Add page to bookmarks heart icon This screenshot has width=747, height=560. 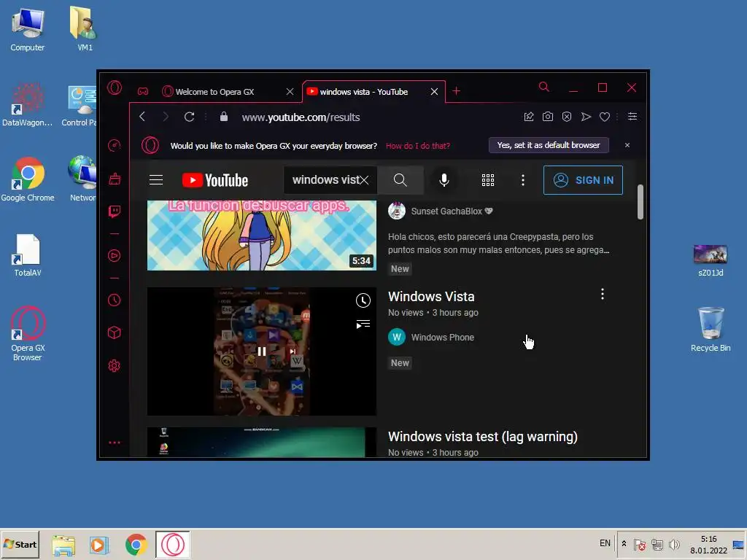coord(605,117)
